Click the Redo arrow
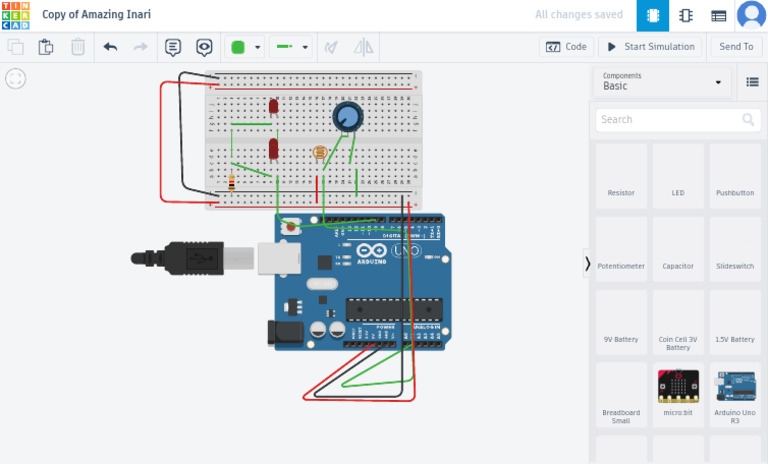This screenshot has height=464, width=768. [141, 47]
